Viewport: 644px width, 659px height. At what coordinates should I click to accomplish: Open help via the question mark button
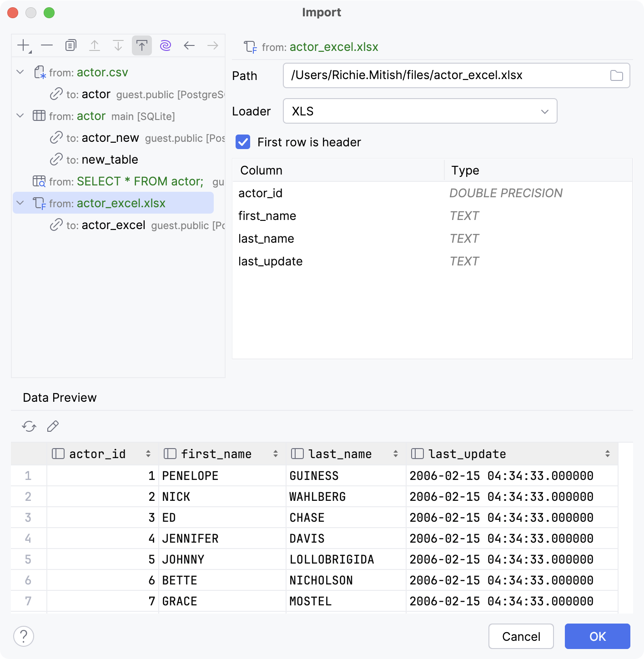click(23, 636)
